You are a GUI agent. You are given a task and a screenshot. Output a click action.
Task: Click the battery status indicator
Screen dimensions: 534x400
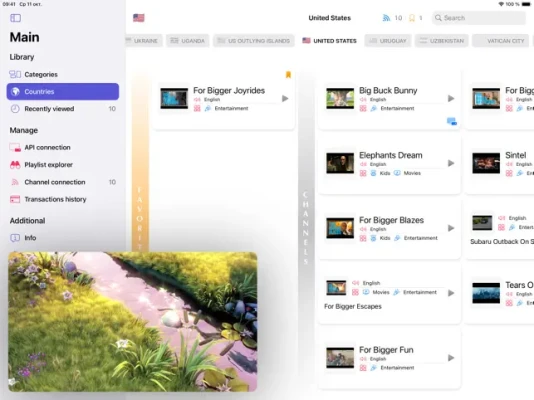(527, 4)
